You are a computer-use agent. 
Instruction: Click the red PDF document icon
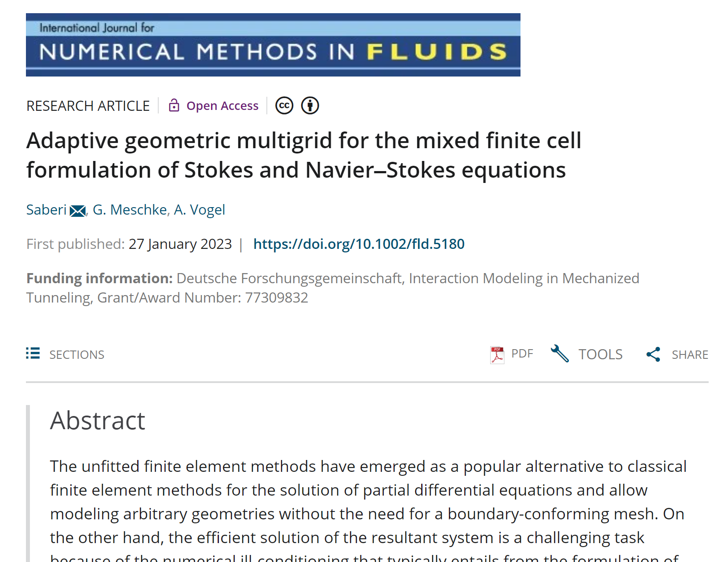[497, 355]
